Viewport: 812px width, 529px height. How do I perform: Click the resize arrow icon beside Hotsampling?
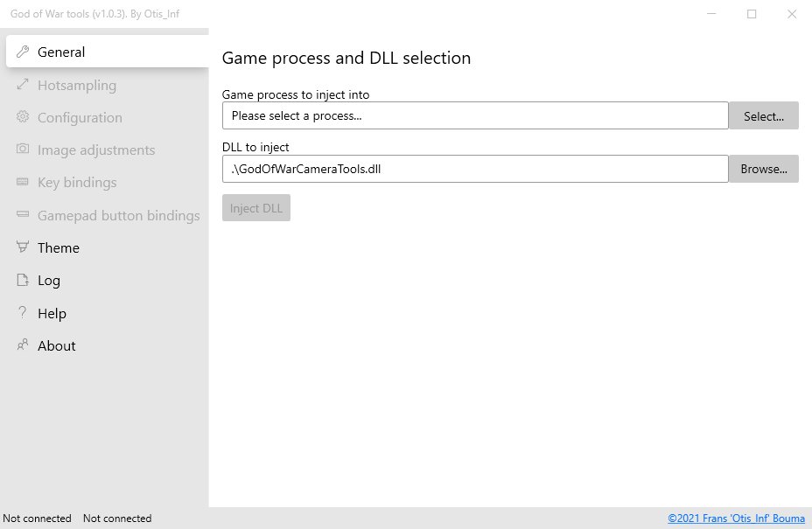tap(22, 84)
